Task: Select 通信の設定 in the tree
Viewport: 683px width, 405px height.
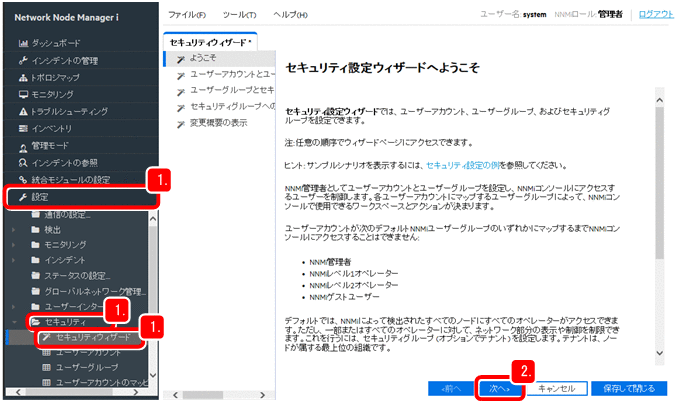Action: click(x=68, y=214)
